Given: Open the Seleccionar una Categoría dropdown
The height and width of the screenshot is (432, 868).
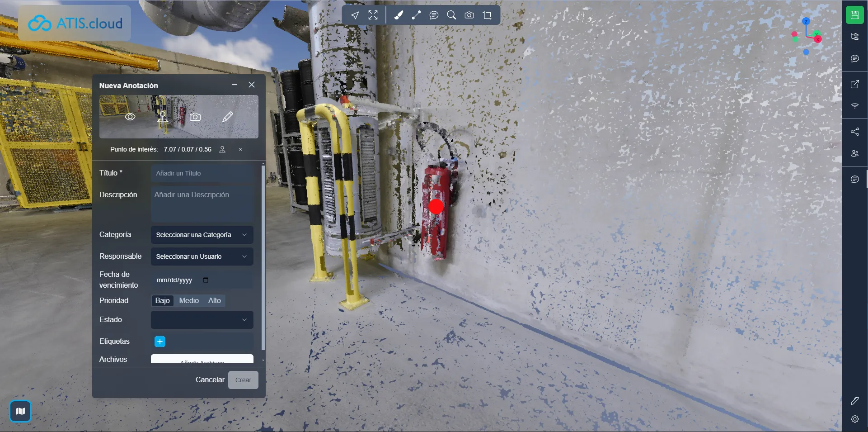Looking at the screenshot, I should [x=202, y=235].
